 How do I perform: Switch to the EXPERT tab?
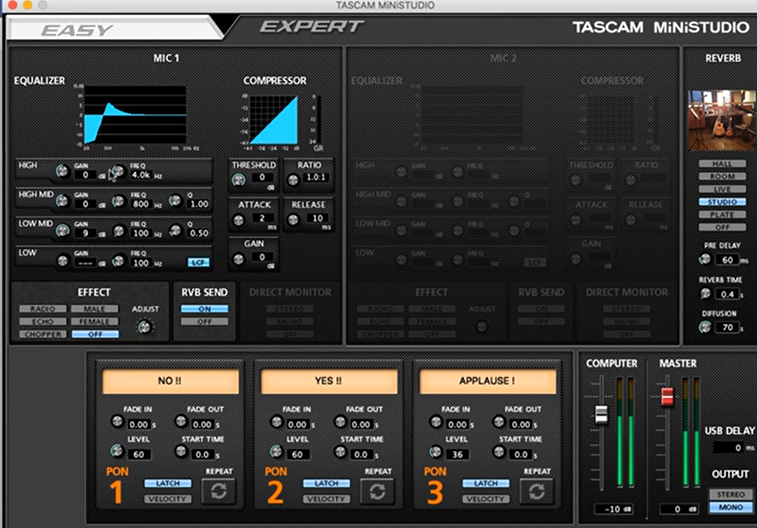311,27
